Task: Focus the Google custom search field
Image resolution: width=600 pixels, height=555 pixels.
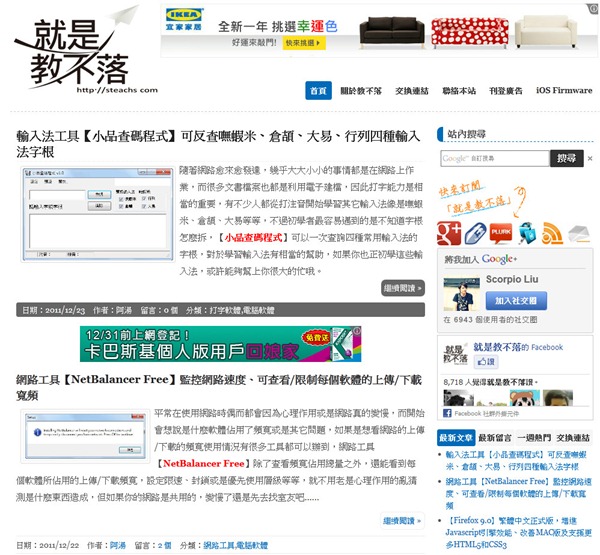Action: [495, 158]
